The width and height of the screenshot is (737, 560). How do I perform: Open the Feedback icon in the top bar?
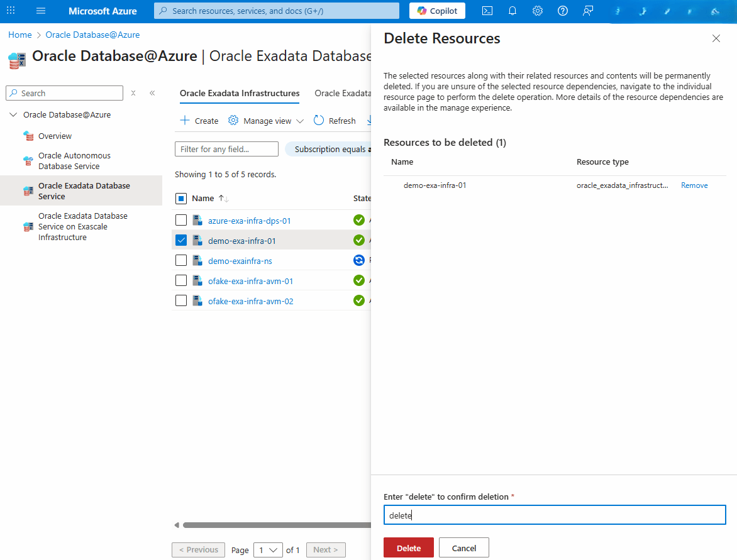click(587, 11)
